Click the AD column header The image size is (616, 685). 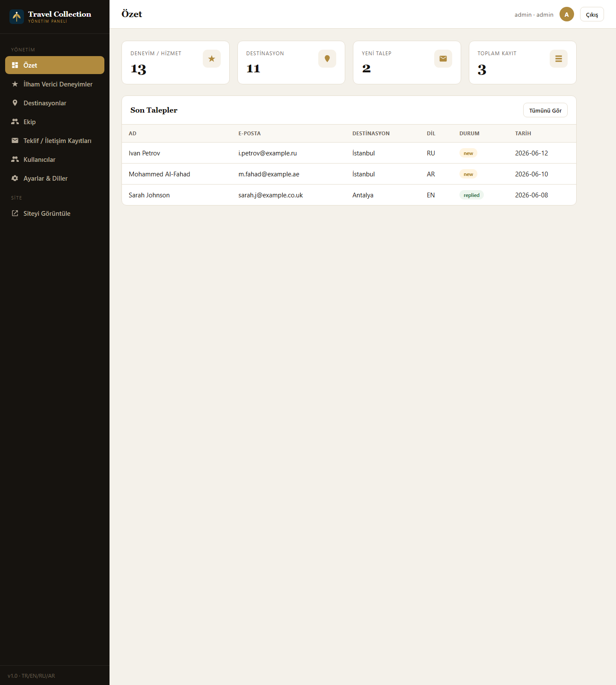133,134
